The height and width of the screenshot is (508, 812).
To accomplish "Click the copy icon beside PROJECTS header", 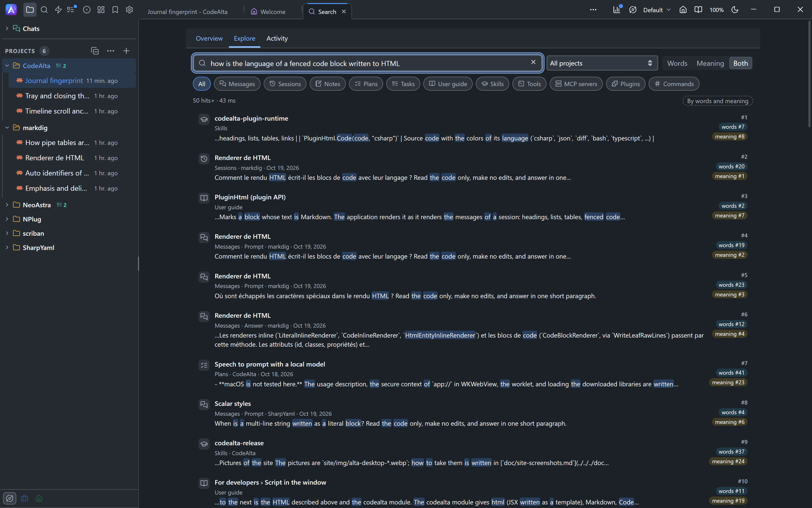I will [x=95, y=51].
